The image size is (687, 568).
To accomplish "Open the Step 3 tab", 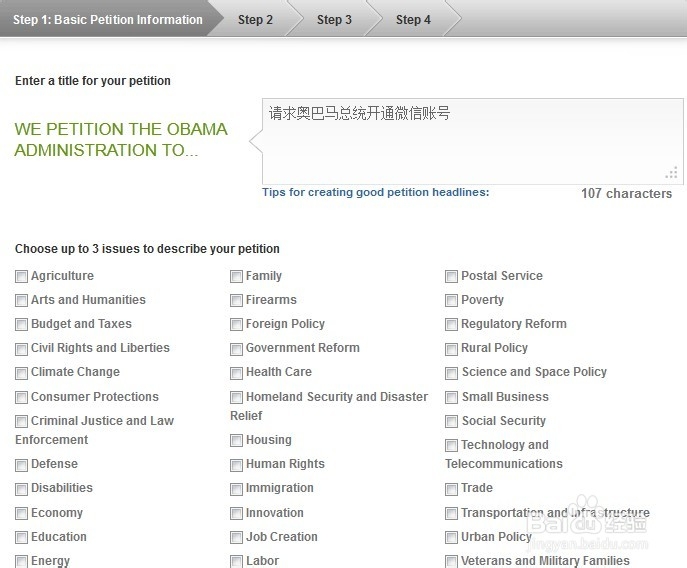I will pos(334,20).
